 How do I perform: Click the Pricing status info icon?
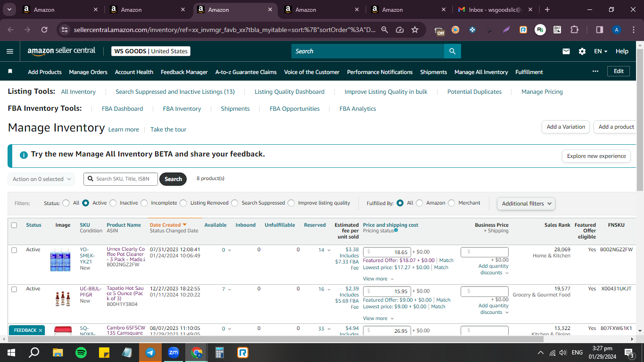[396, 230]
